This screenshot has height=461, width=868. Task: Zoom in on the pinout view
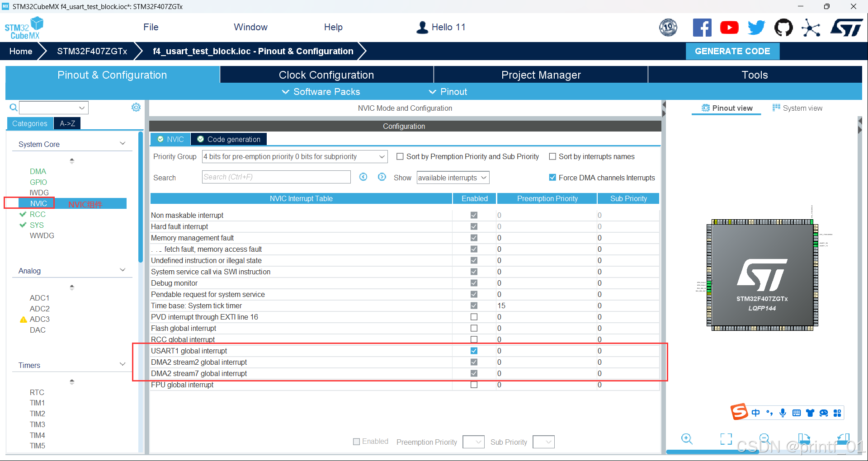coord(687,438)
